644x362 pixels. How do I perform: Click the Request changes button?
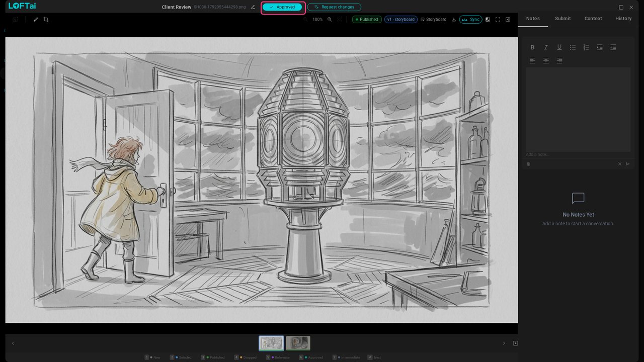tap(334, 7)
